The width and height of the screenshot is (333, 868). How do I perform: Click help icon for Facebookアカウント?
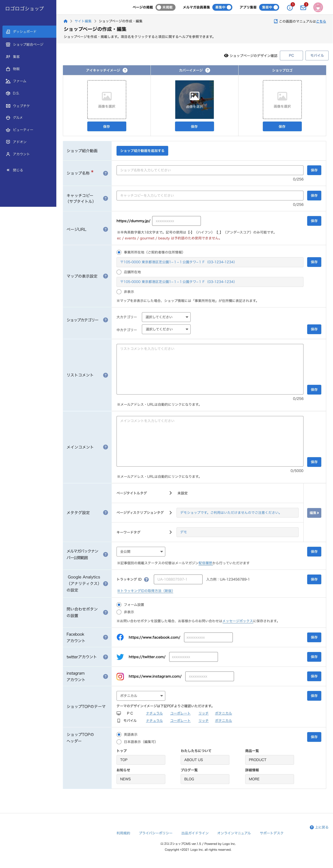(106, 637)
